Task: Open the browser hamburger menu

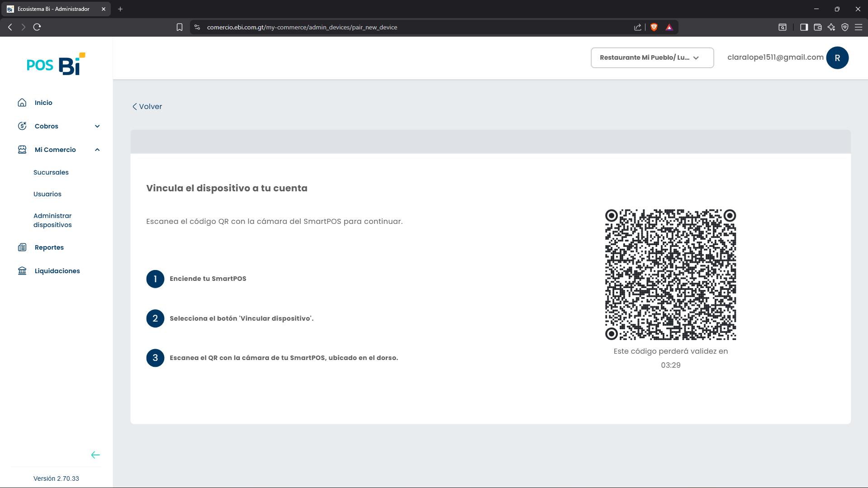Action: (859, 27)
